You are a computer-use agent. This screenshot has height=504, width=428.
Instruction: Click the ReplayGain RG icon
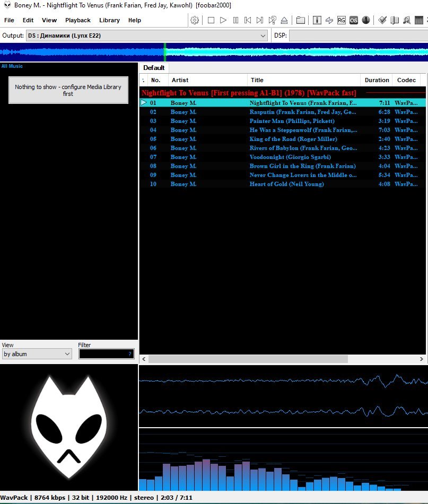341,20
